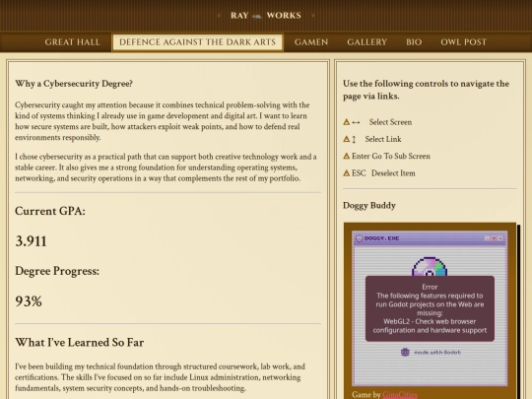Go to the Gamen section
The width and height of the screenshot is (532, 399).
point(311,42)
